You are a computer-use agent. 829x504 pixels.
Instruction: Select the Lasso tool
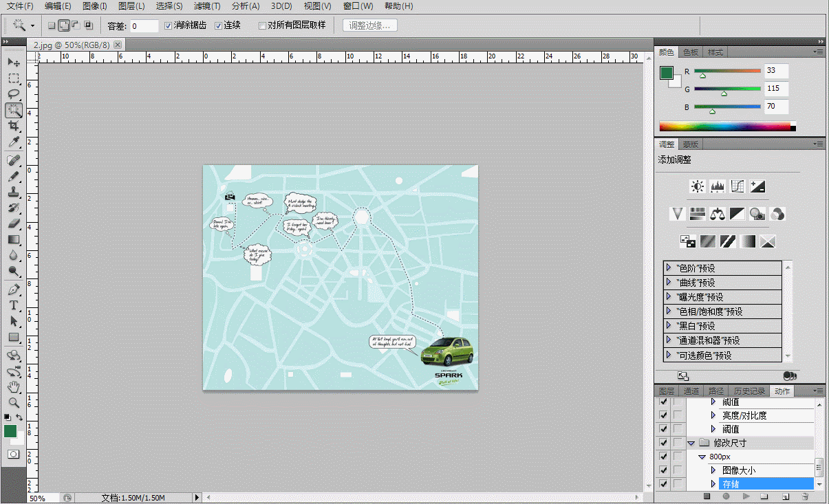pos(14,94)
